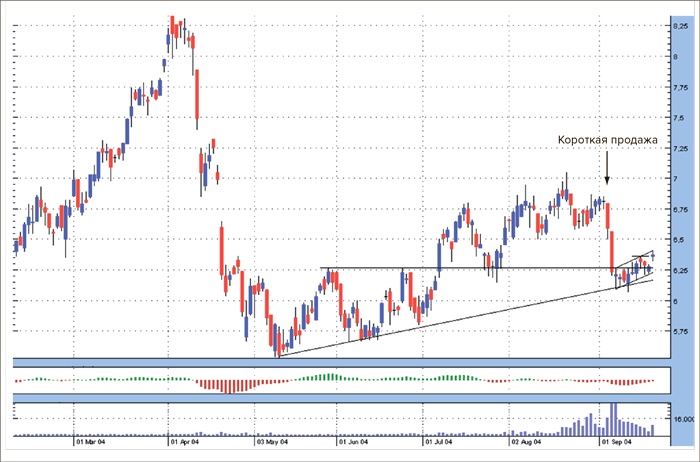Click the red histogram trough in oscillator panel
The width and height of the screenshot is (700, 462).
(228, 386)
